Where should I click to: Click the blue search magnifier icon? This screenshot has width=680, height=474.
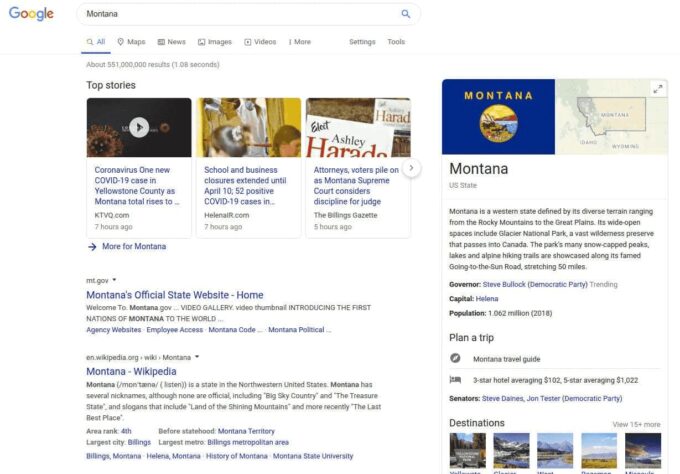click(406, 14)
